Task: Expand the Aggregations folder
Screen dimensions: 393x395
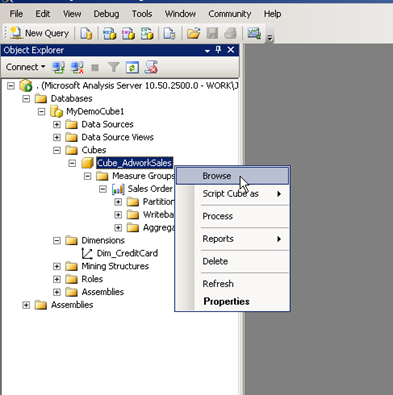Action: pos(118,228)
